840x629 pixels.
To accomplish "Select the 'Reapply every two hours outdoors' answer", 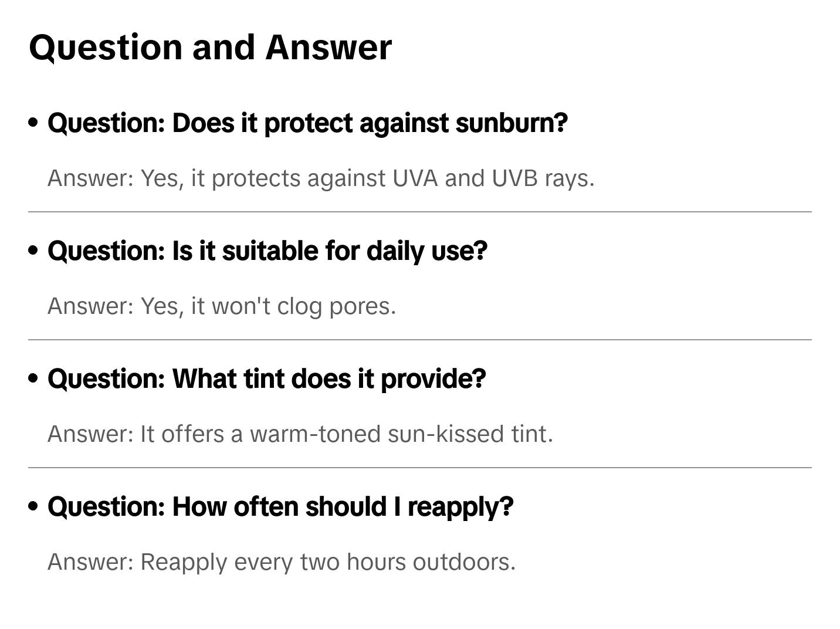I will tap(282, 562).
